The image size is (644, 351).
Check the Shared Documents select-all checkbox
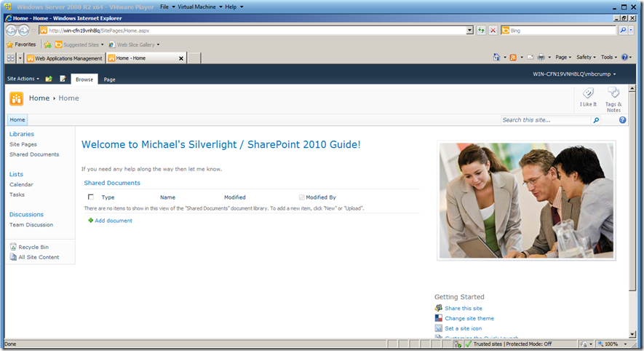click(x=91, y=197)
